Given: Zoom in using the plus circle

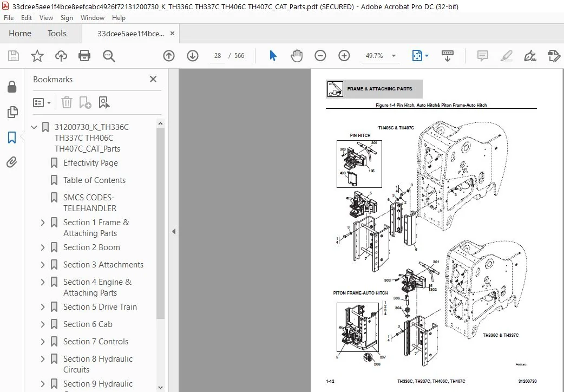Looking at the screenshot, I should [x=344, y=56].
